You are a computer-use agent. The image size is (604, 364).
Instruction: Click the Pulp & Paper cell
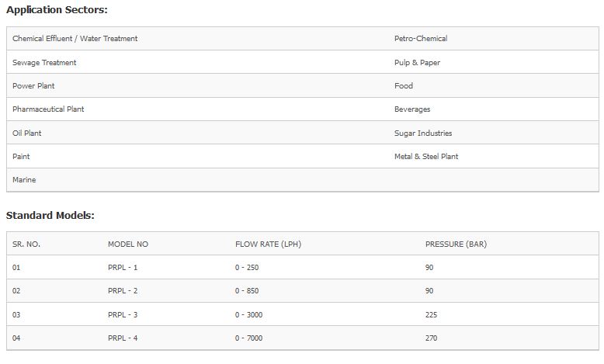pos(417,63)
